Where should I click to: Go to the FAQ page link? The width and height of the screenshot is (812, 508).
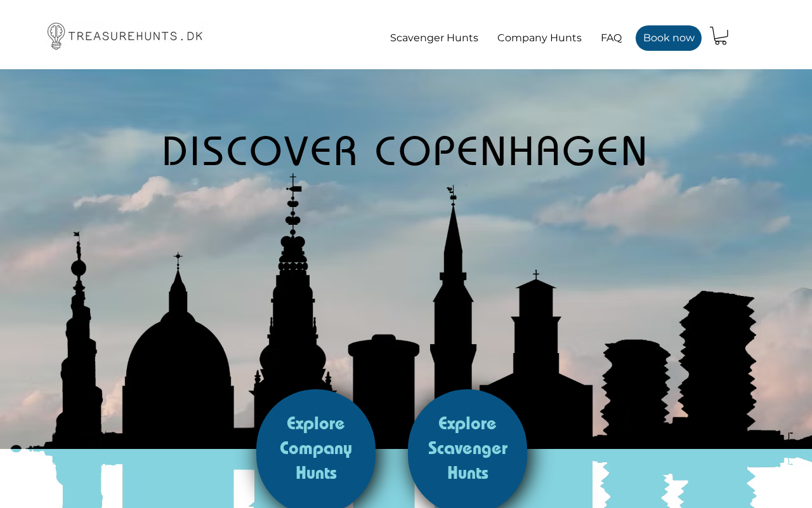611,38
